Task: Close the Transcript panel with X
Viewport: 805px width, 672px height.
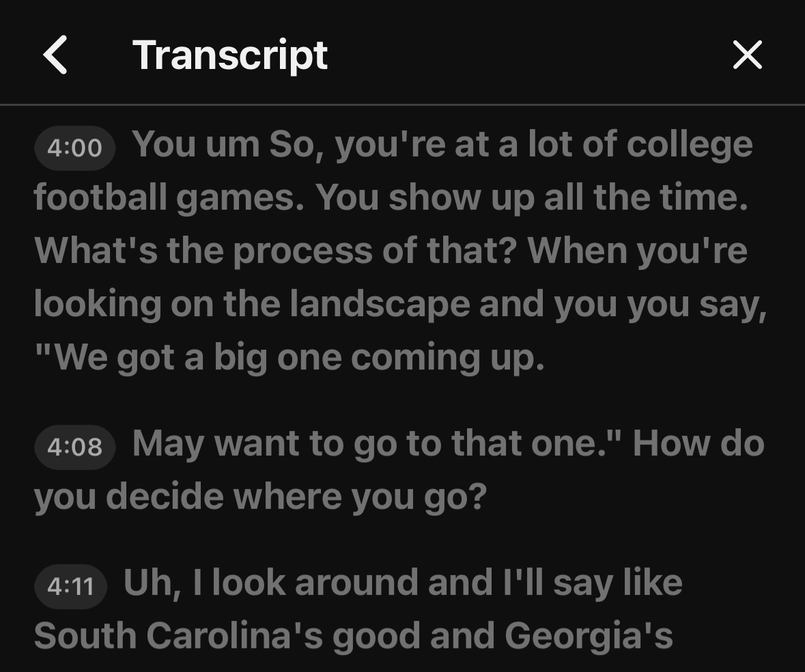Action: pos(747,55)
